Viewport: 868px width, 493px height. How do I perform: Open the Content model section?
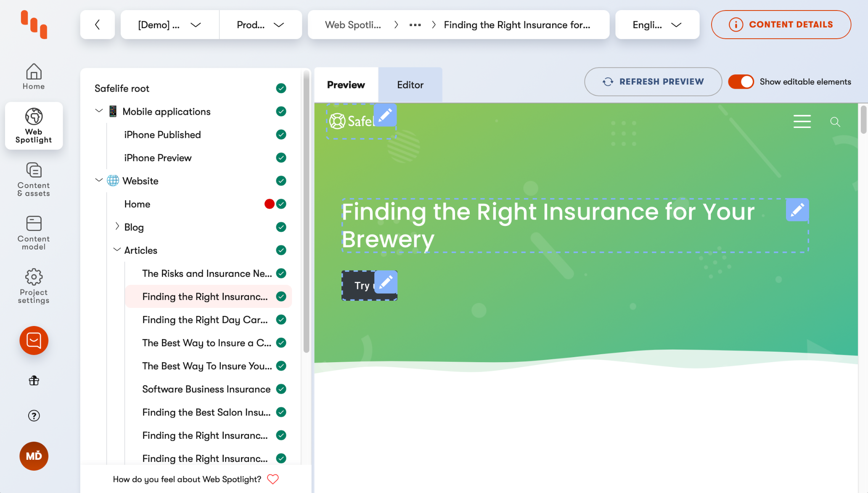[34, 233]
